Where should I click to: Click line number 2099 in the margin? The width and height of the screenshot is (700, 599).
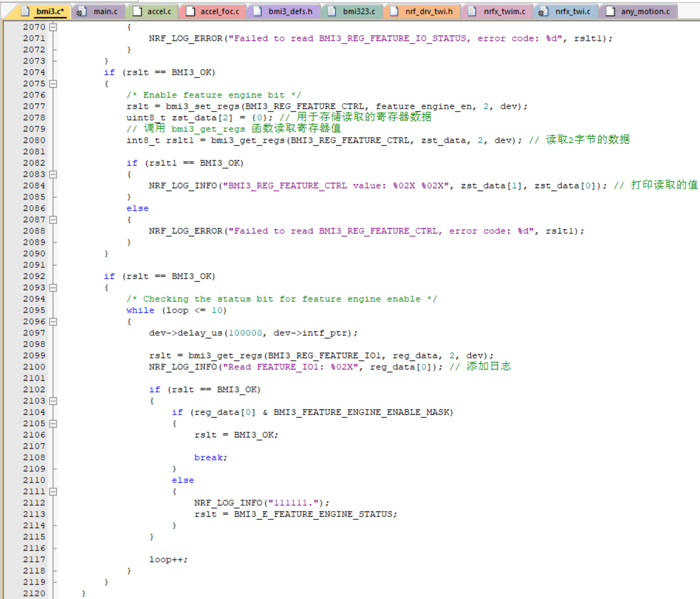pyautogui.click(x=34, y=356)
